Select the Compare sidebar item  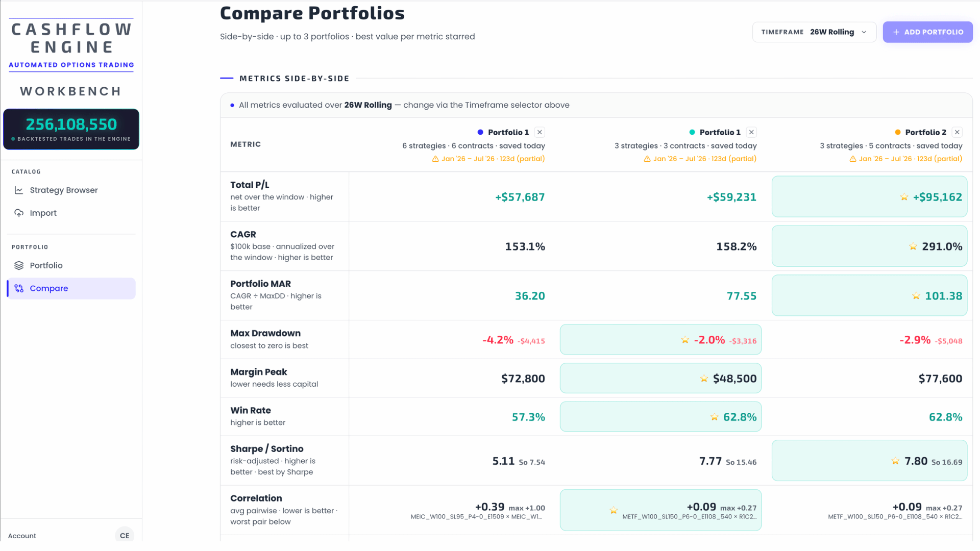click(x=71, y=288)
